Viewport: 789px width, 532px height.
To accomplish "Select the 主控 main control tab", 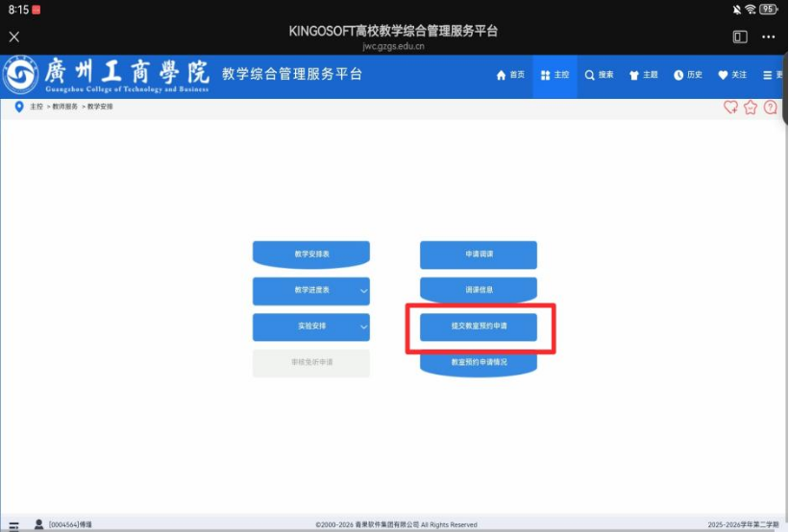I will tap(555, 75).
